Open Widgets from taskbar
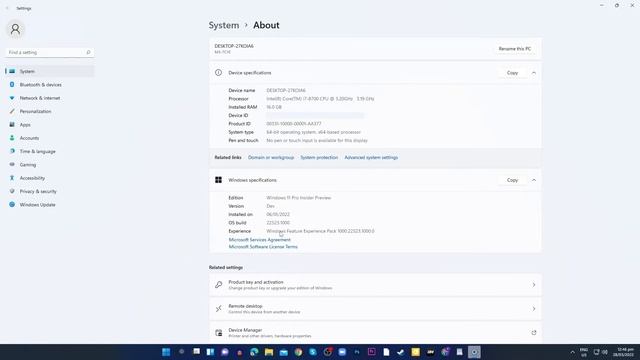Viewport: 640px width, 360px height. (211, 352)
